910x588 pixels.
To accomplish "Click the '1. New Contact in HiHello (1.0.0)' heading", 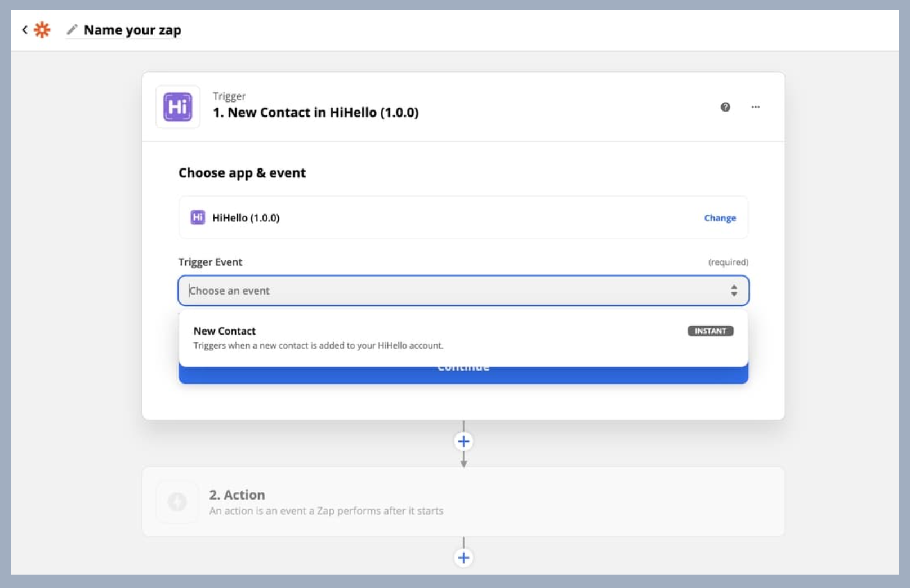I will (316, 113).
